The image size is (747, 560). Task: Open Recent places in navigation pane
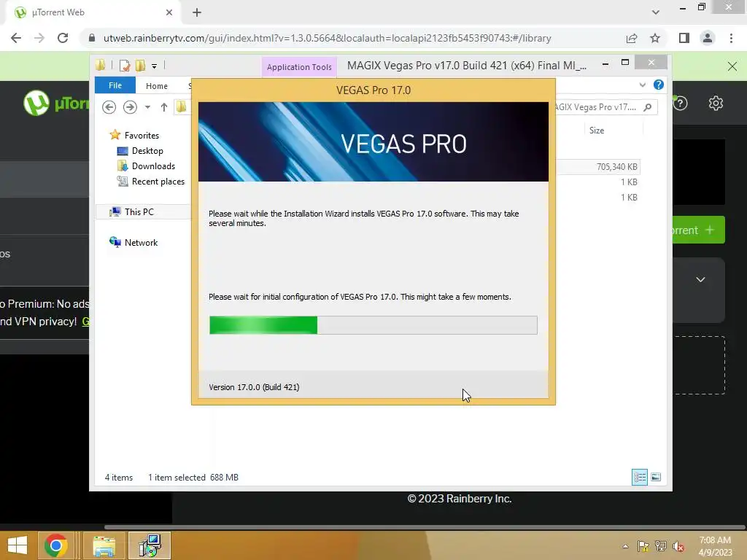pos(158,182)
